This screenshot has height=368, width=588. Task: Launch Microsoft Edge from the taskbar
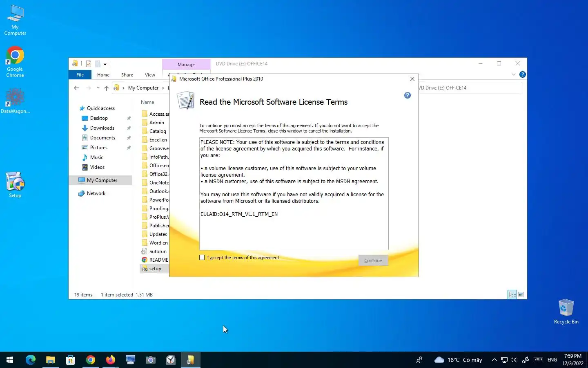[x=31, y=360]
